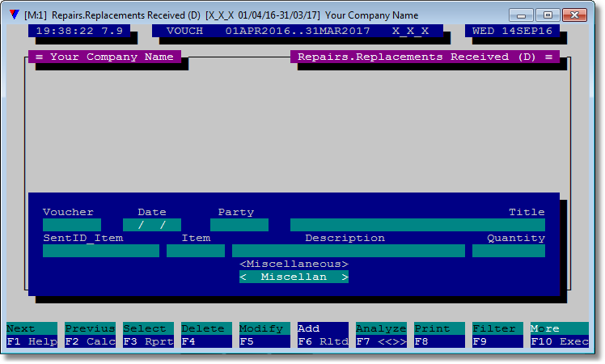Click into the Date input field

[x=152, y=225]
